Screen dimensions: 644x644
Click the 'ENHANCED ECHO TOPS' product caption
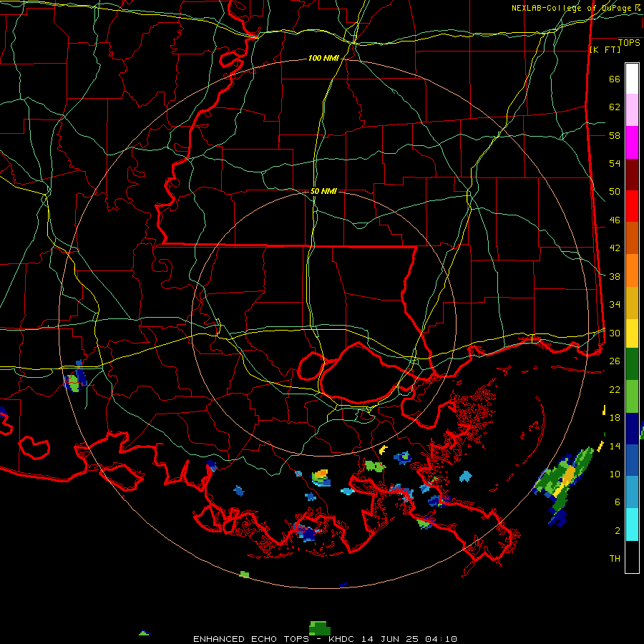[x=251, y=639]
